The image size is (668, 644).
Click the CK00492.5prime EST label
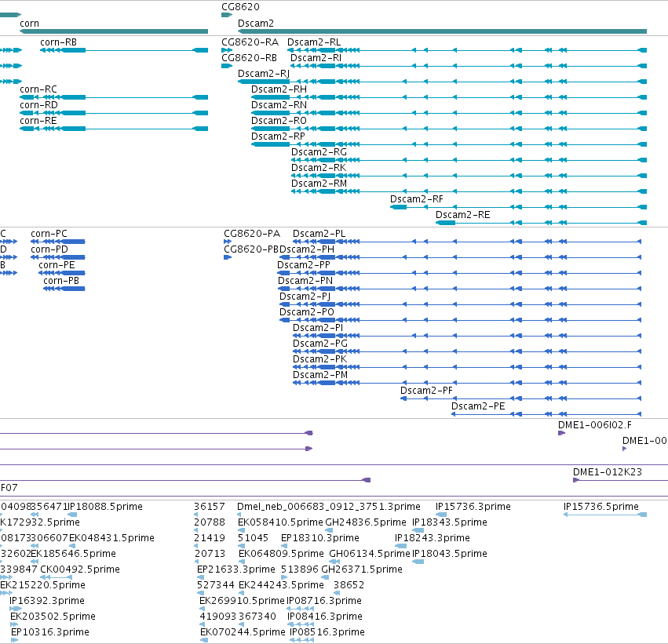80,570
